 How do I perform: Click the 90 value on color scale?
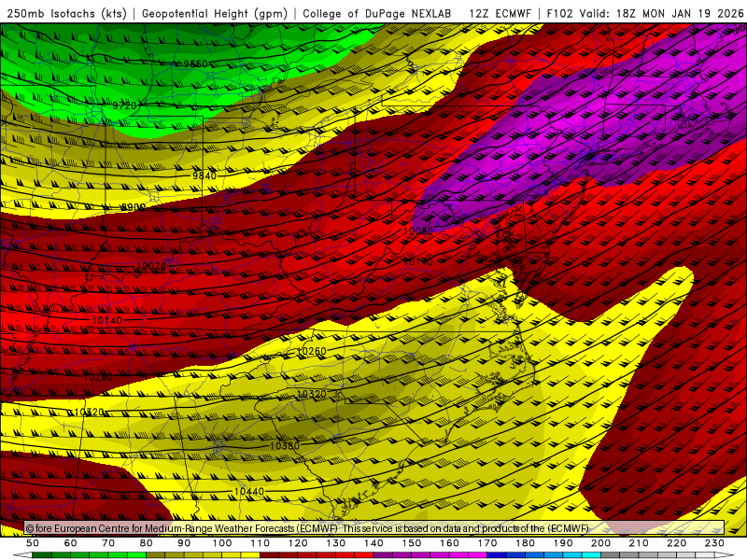coord(184,543)
